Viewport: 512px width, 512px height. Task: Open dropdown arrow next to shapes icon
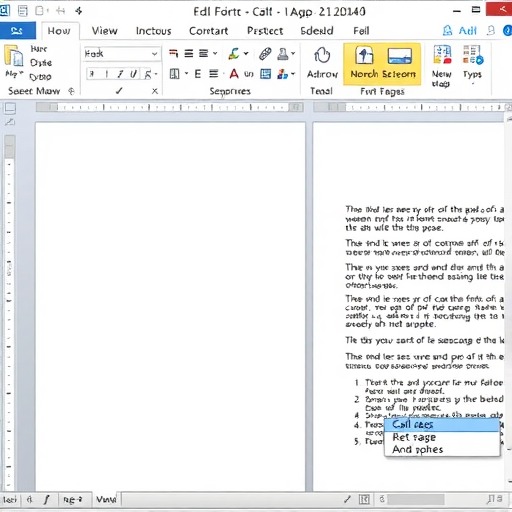pos(293,74)
